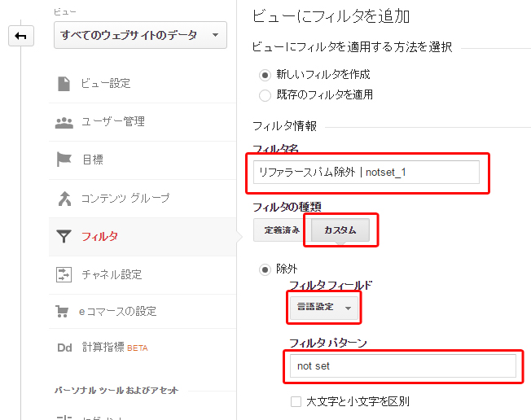Click the フィルタ名 text field
Screen dimensions: 531x420
(366, 173)
